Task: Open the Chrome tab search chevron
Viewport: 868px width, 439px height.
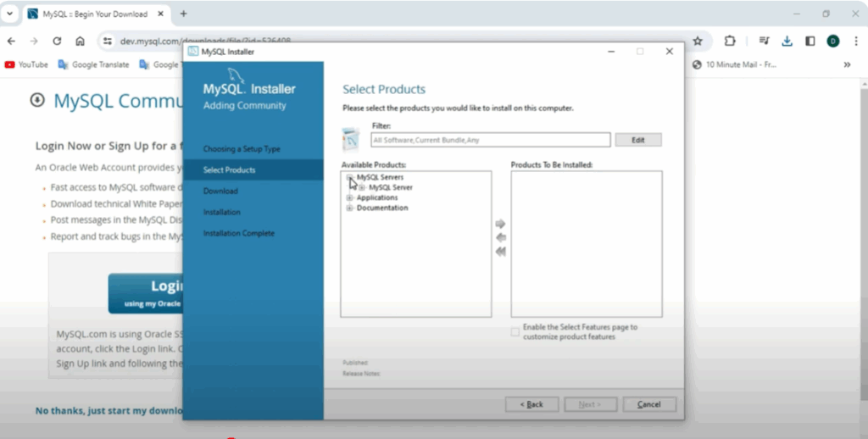Action: tap(10, 14)
